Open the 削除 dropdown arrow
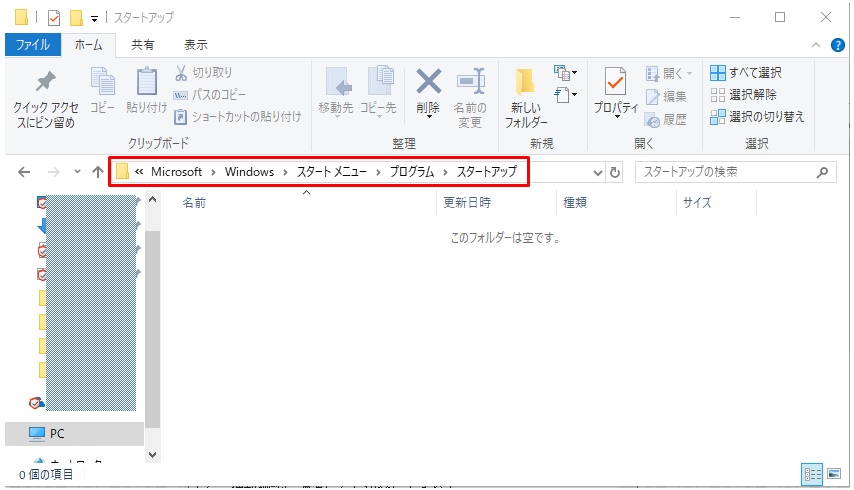854x490 pixels. coord(429,116)
